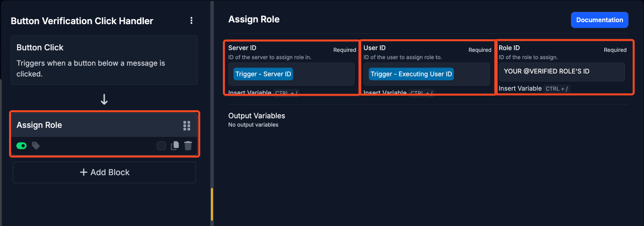Select the Button Click trigger block

[104, 60]
